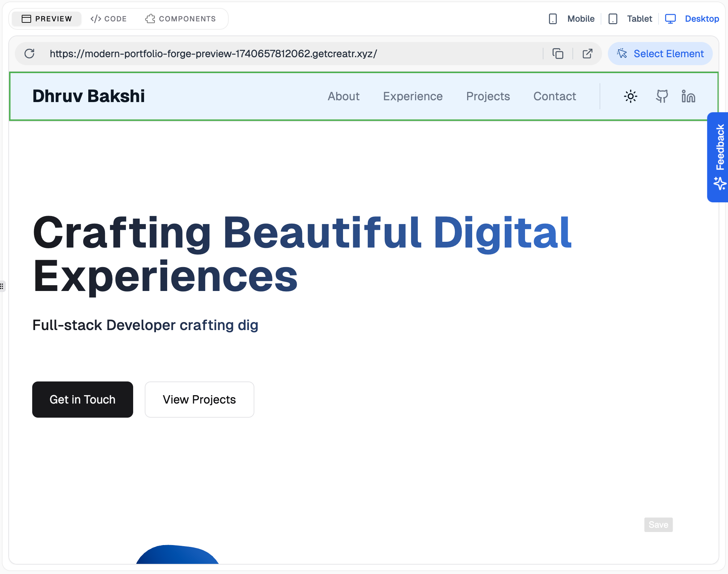This screenshot has width=728, height=574.
Task: Open the preview in a new tab
Action: pos(587,54)
